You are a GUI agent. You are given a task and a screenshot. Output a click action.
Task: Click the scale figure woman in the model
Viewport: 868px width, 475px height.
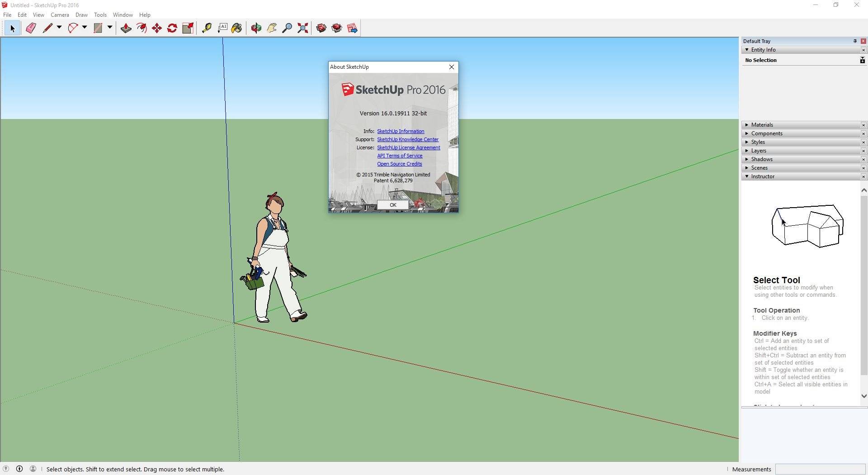(274, 258)
